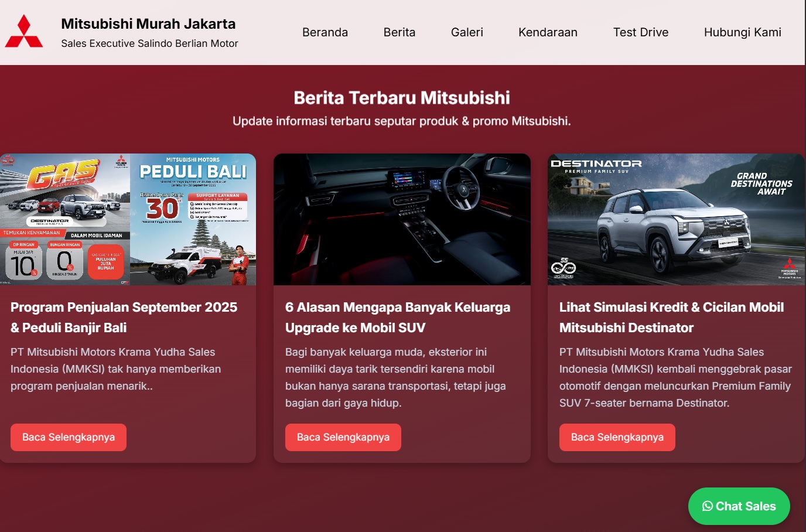Viewport: 806px width, 532px height.
Task: Select Kendaraan from the navigation bar
Action: [x=548, y=32]
